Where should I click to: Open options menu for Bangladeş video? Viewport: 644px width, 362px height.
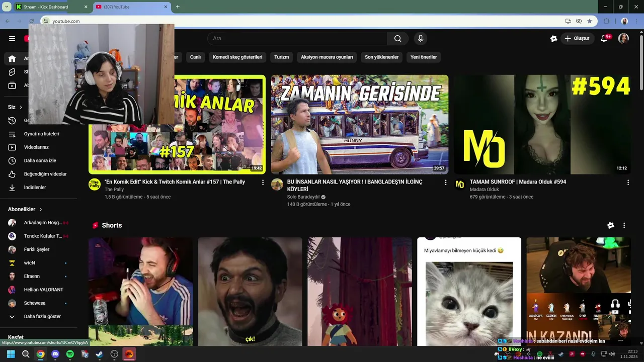coord(445,183)
